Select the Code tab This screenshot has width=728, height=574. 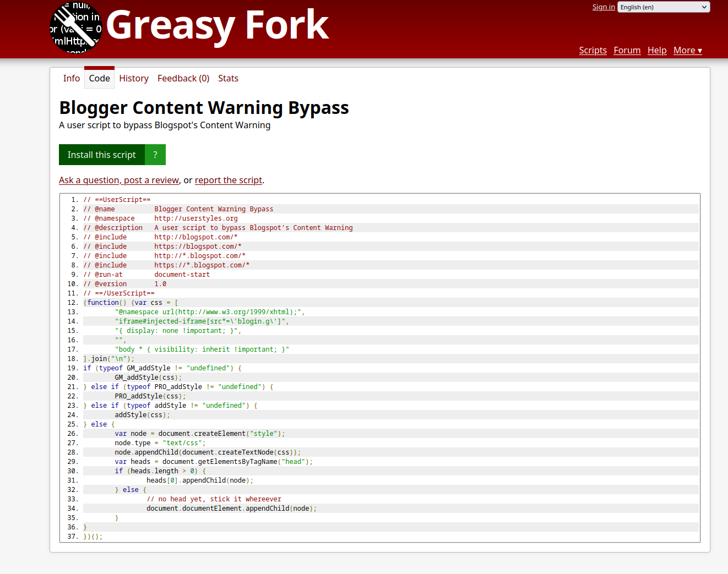coord(100,78)
